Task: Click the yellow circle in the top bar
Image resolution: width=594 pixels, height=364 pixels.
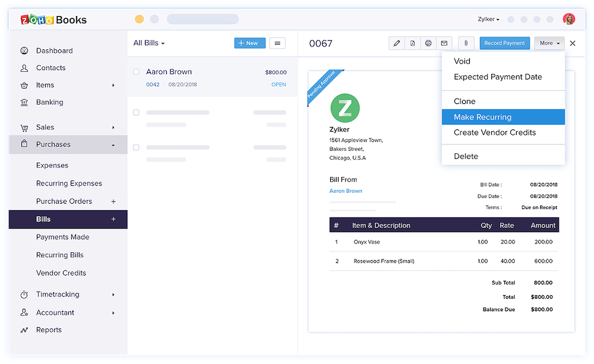Action: [x=140, y=19]
